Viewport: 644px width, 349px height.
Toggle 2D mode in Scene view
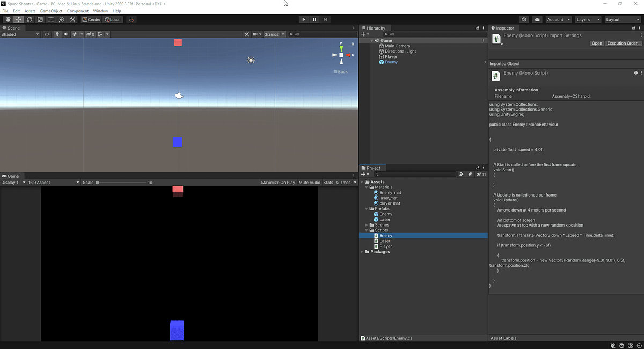click(47, 34)
